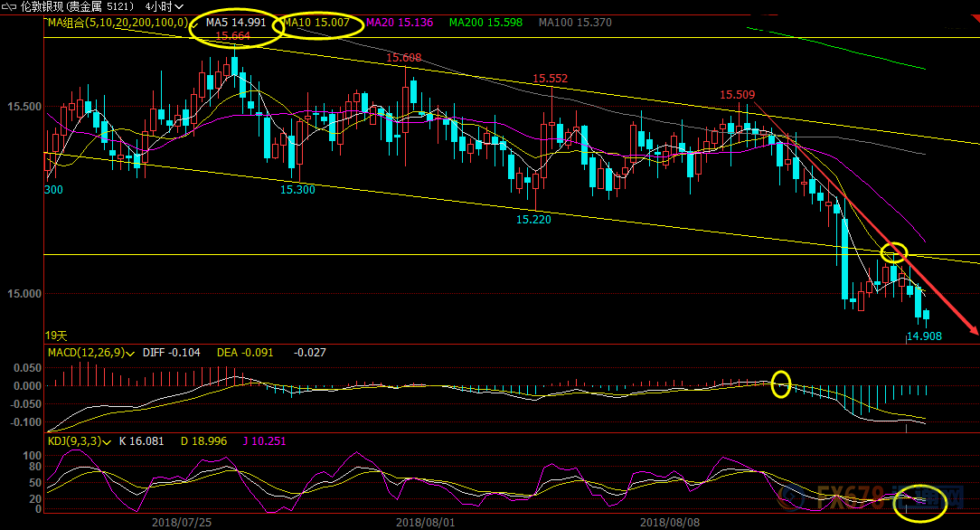Click the KDJ J 10.251 value

(x=264, y=441)
